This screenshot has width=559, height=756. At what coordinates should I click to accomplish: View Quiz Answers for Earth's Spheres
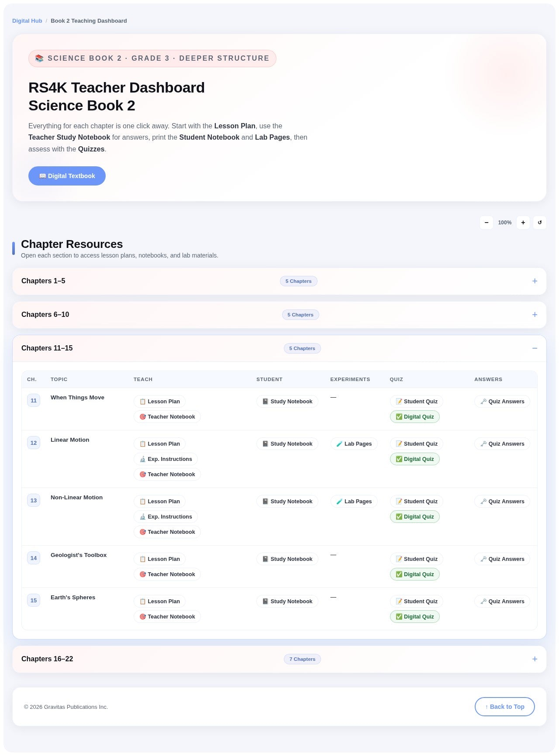click(x=502, y=601)
